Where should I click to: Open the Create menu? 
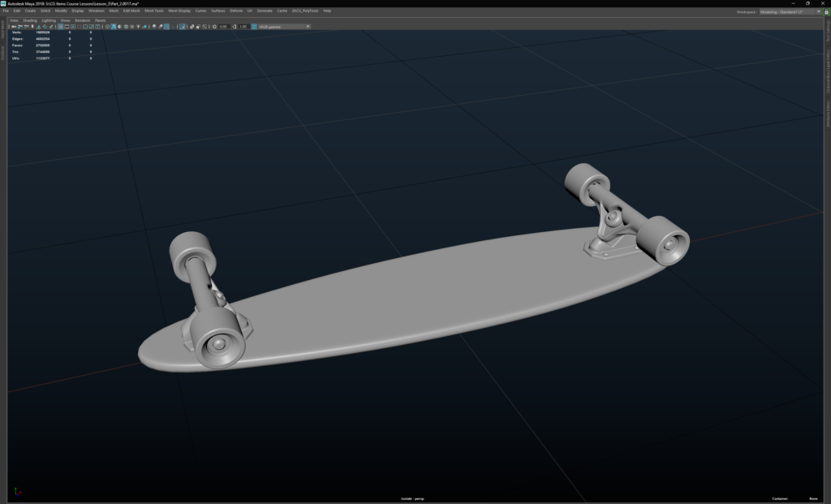tap(30, 11)
